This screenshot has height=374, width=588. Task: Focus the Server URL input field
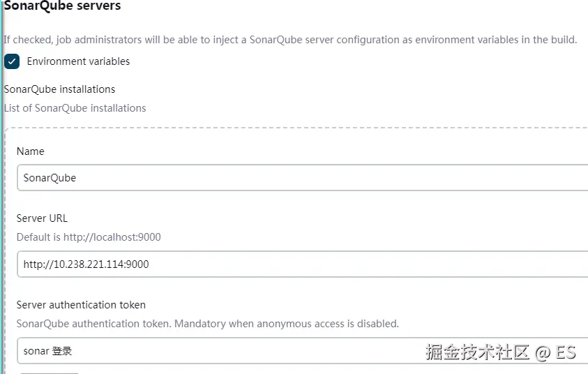pos(300,264)
